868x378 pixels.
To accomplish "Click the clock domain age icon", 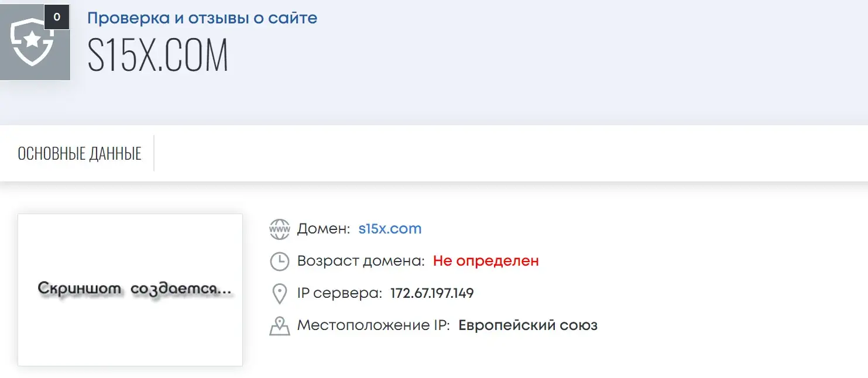I will pyautogui.click(x=280, y=261).
